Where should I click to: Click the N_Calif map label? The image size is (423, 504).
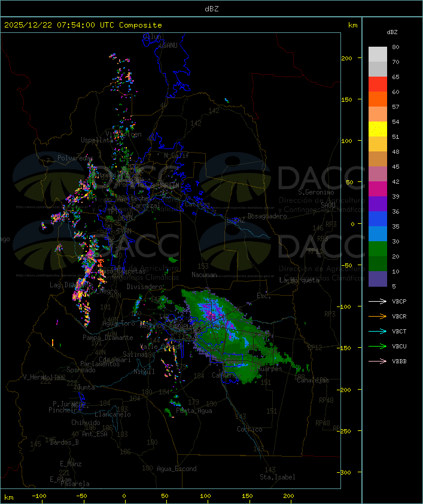176,156
